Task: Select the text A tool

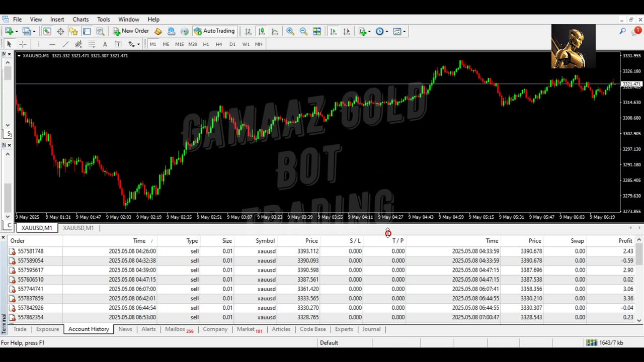Action: click(105, 44)
